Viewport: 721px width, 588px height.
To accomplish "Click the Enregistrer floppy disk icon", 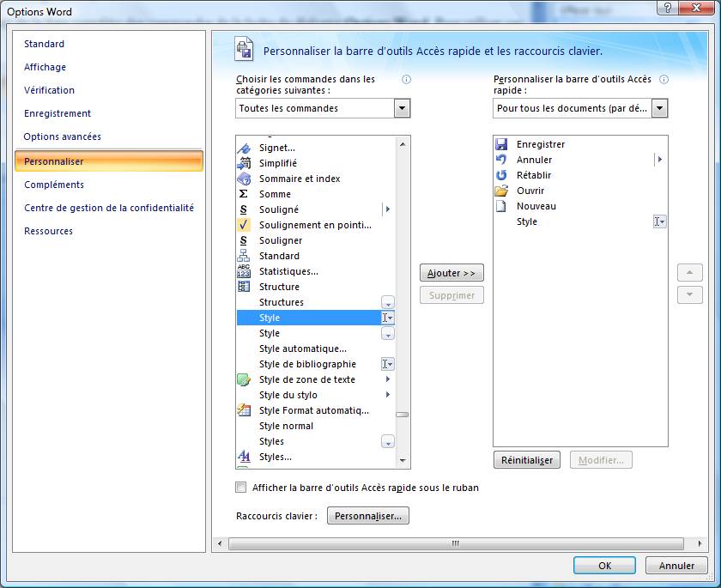I will coord(501,144).
